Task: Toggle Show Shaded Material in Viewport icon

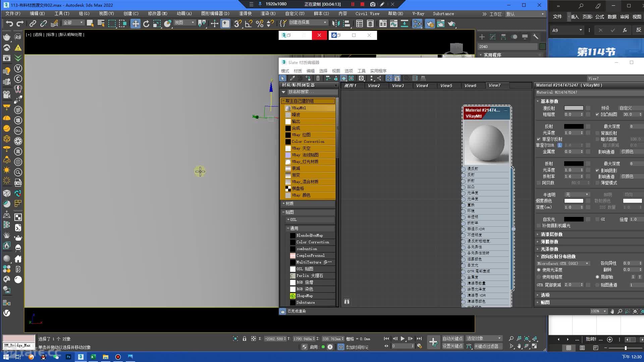Action: pos(344,78)
